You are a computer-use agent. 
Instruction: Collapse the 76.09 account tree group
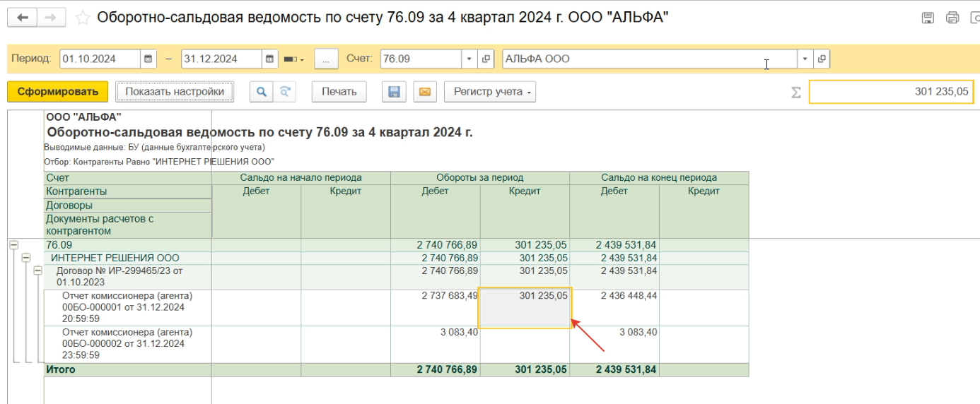pos(13,245)
